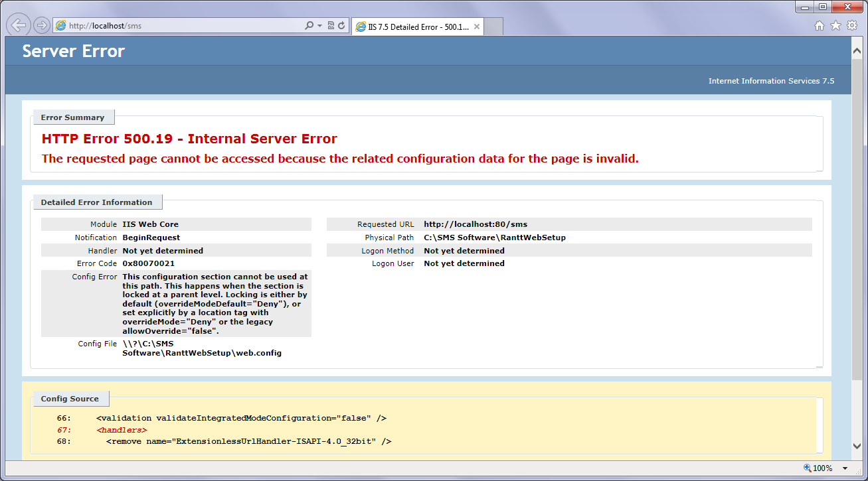Open Favorites with the star icon
Viewport: 868px width, 481px height.
point(835,26)
